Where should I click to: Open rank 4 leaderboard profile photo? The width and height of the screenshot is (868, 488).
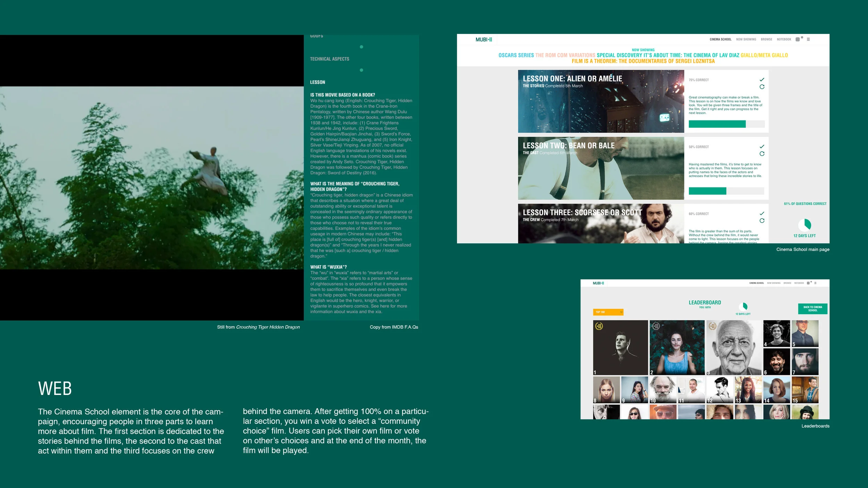click(x=777, y=334)
